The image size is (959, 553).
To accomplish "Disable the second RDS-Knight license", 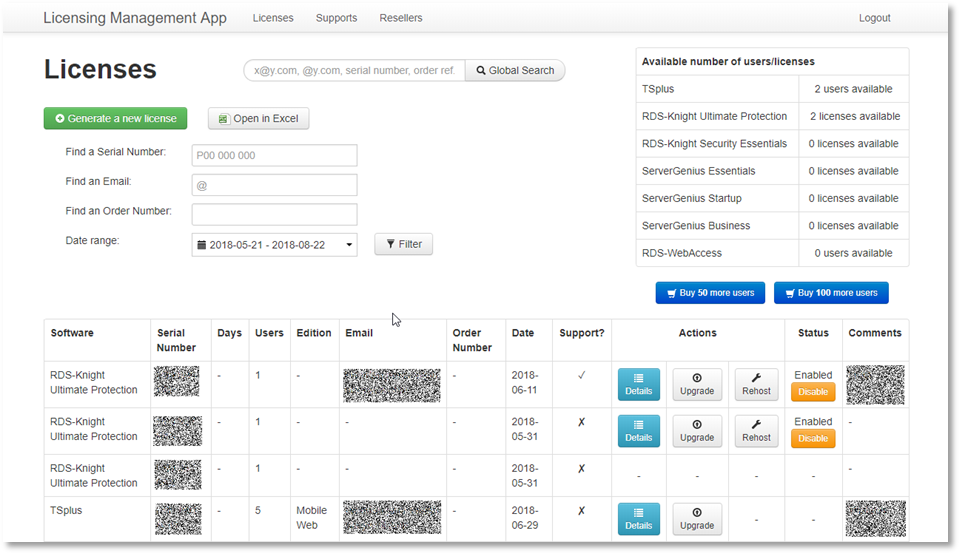I will (813, 438).
